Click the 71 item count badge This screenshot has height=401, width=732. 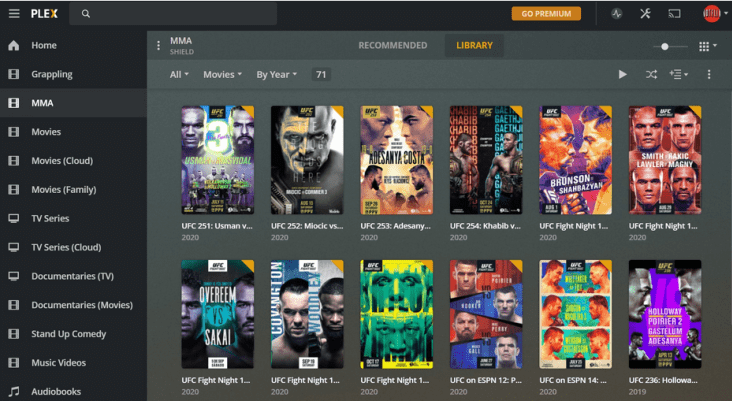pyautogui.click(x=321, y=74)
